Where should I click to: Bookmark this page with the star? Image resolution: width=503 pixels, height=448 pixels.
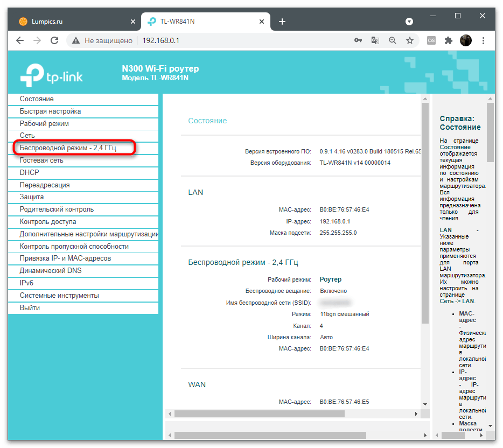pos(410,40)
